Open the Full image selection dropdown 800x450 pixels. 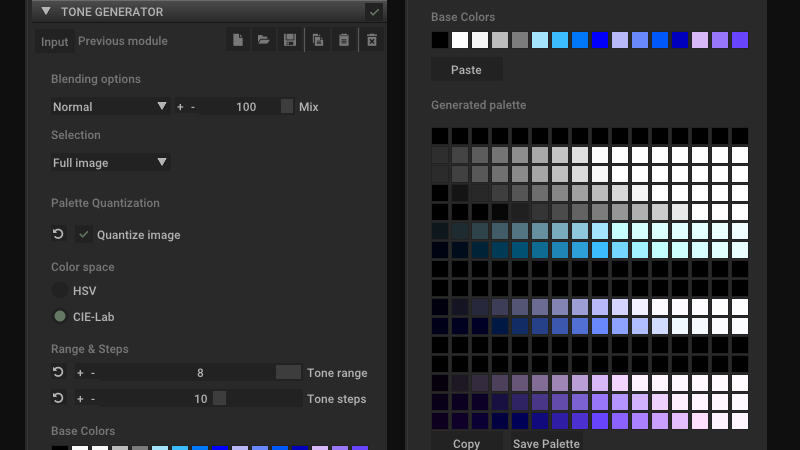point(110,163)
